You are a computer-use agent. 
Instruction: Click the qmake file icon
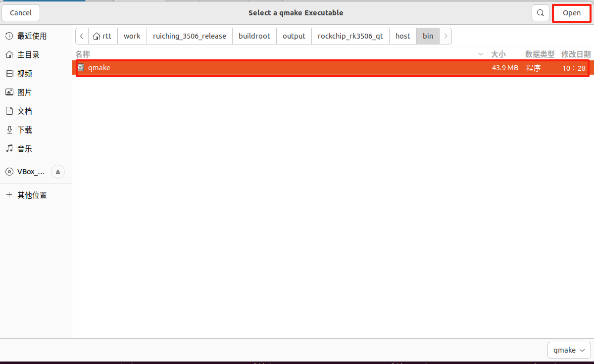tap(81, 68)
